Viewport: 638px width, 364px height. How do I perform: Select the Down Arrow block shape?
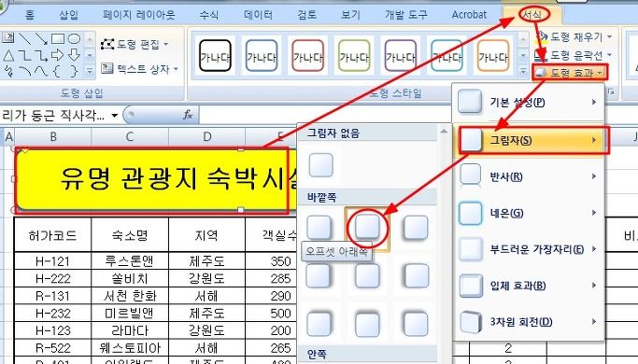click(x=74, y=55)
